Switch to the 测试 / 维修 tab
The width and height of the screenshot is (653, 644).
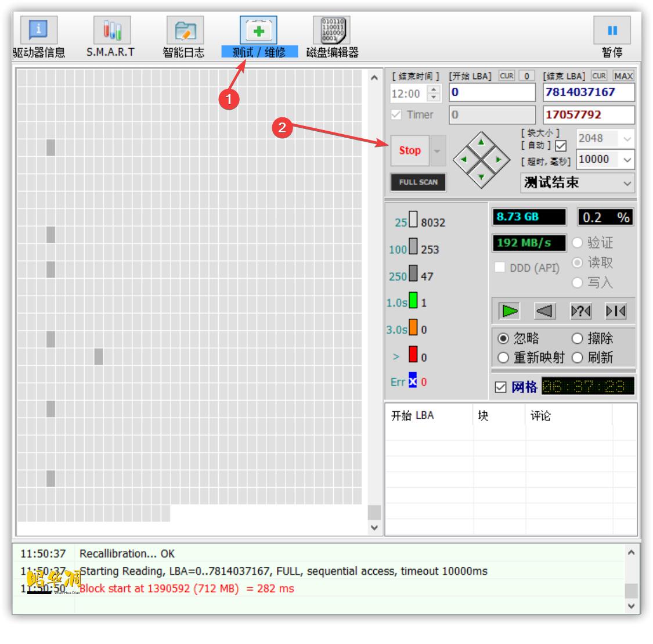(259, 52)
